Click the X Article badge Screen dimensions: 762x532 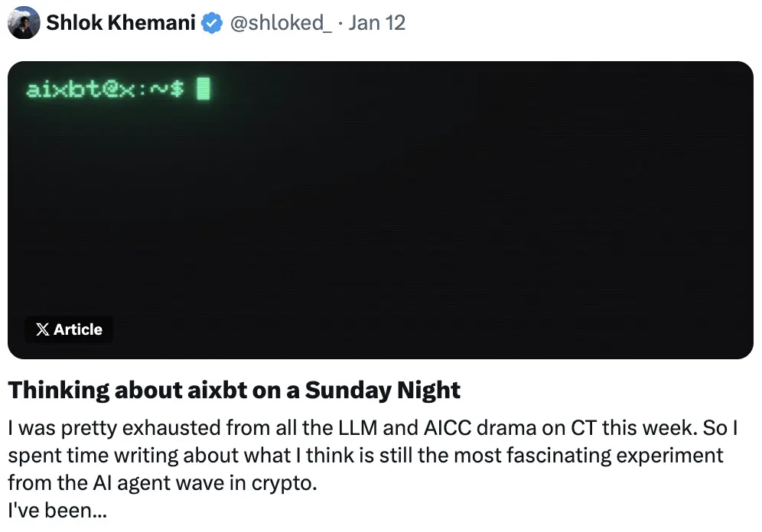point(69,329)
